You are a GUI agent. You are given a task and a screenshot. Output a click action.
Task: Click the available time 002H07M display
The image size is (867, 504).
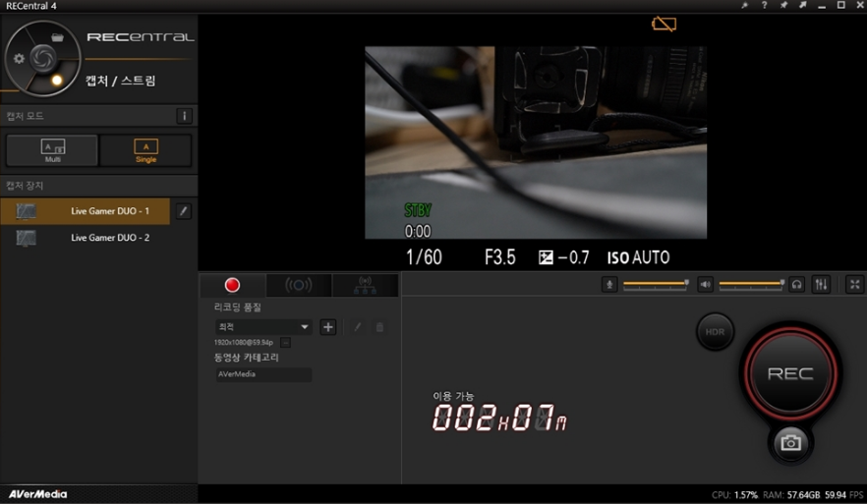[x=499, y=418]
